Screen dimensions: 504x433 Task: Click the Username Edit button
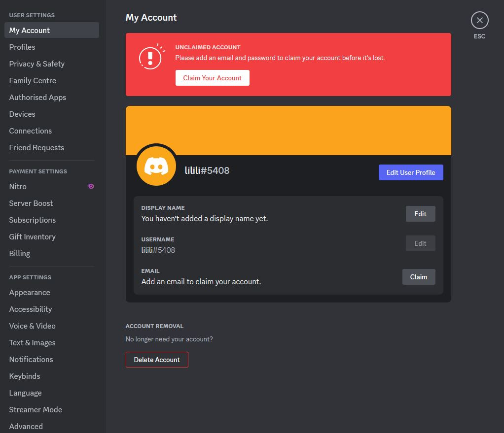(x=421, y=243)
